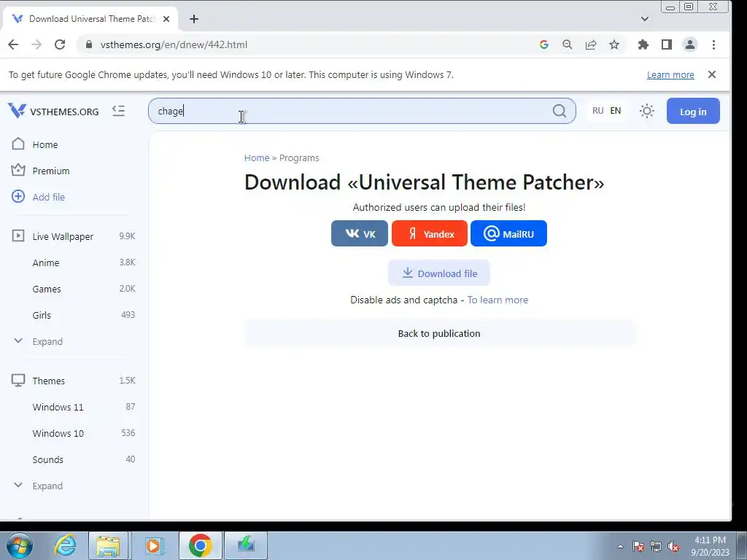This screenshot has width=747, height=560.
Task: Click the share page icon
Action: coord(591,44)
